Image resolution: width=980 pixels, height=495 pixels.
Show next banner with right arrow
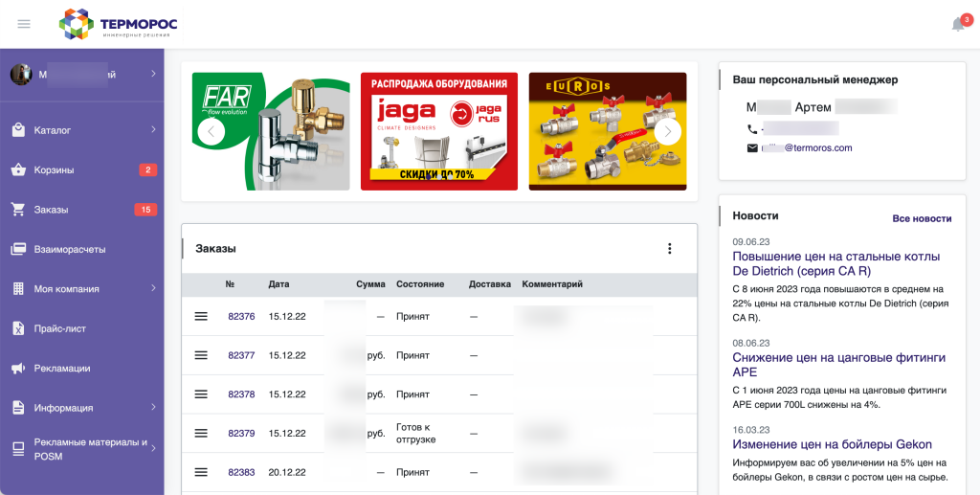668,131
